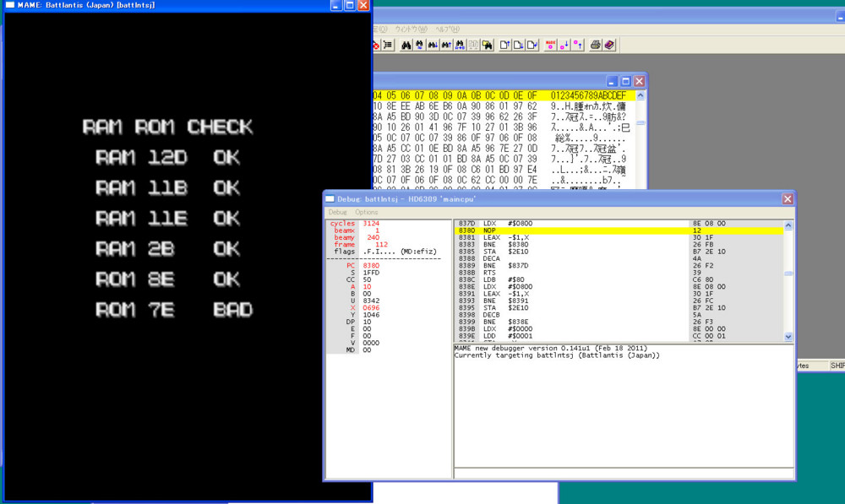Select the 837D LDX #$0800 line
Screen dimensions: 845x504
[619, 224]
